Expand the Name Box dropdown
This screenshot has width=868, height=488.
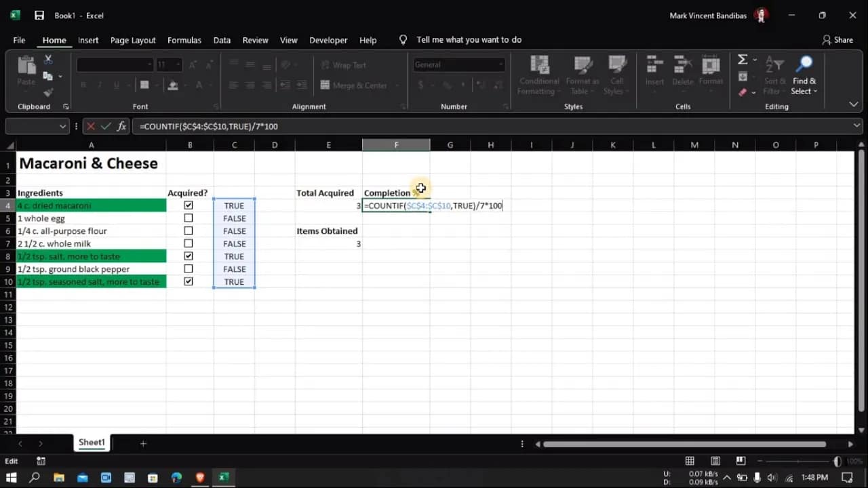[x=63, y=126]
